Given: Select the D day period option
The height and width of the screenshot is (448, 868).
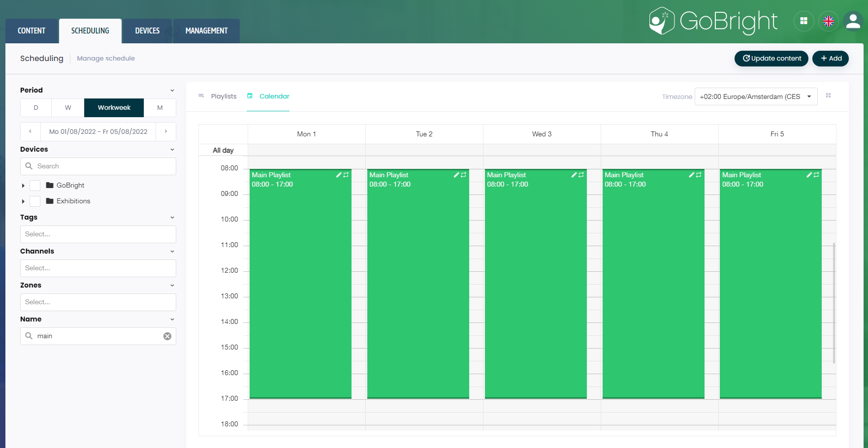Looking at the screenshot, I should [36, 107].
